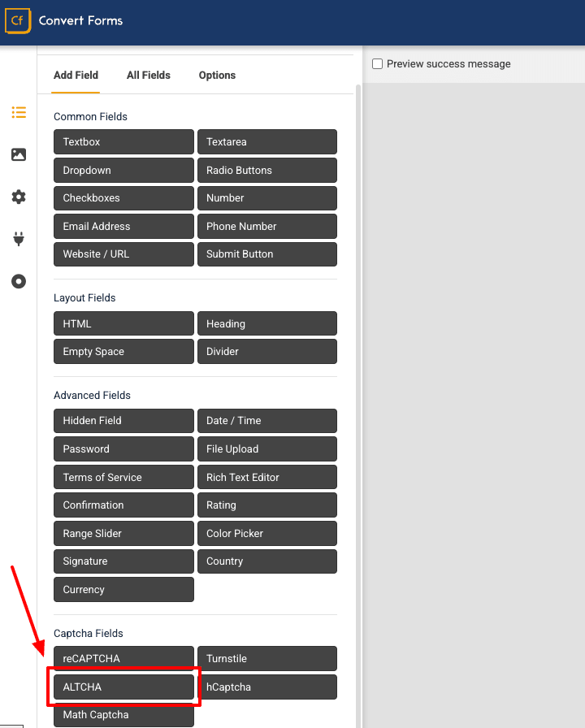Insert a Heading layout field
This screenshot has width=585, height=728.
point(267,323)
